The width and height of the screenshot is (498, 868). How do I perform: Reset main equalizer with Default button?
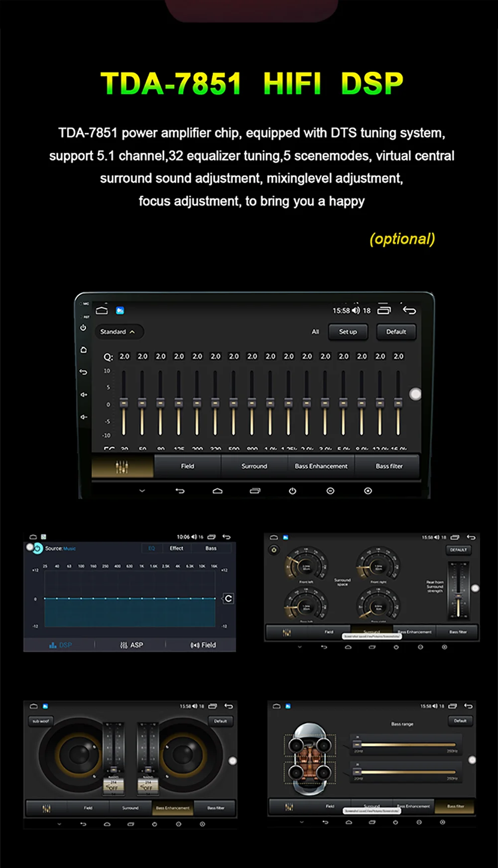tap(396, 332)
